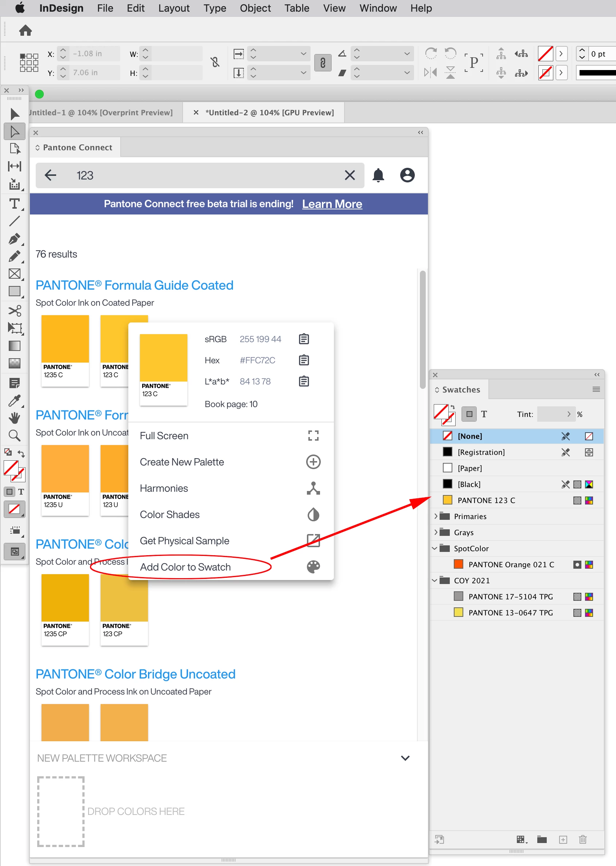Select the Pencil tool
616x866 pixels.
coord(15,257)
